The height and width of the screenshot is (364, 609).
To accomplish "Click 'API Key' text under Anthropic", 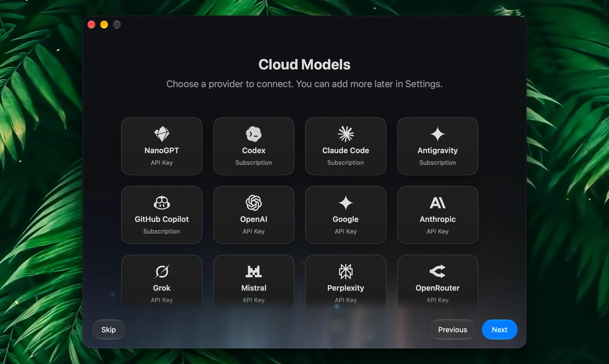I will (x=437, y=232).
